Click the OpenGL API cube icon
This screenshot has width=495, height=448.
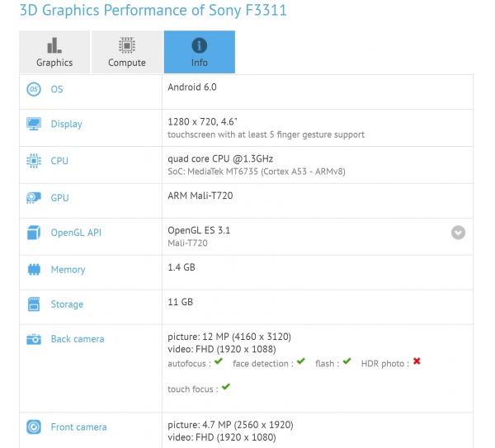34,233
